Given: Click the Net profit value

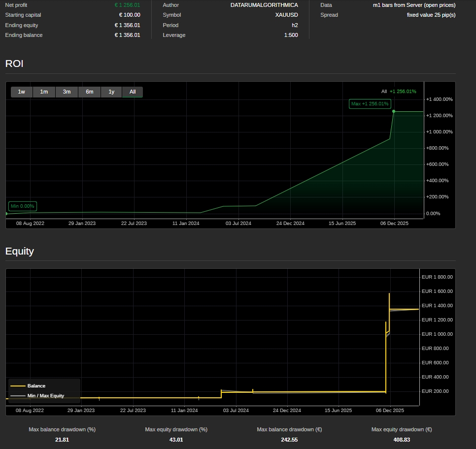Looking at the screenshot, I should coord(127,5).
